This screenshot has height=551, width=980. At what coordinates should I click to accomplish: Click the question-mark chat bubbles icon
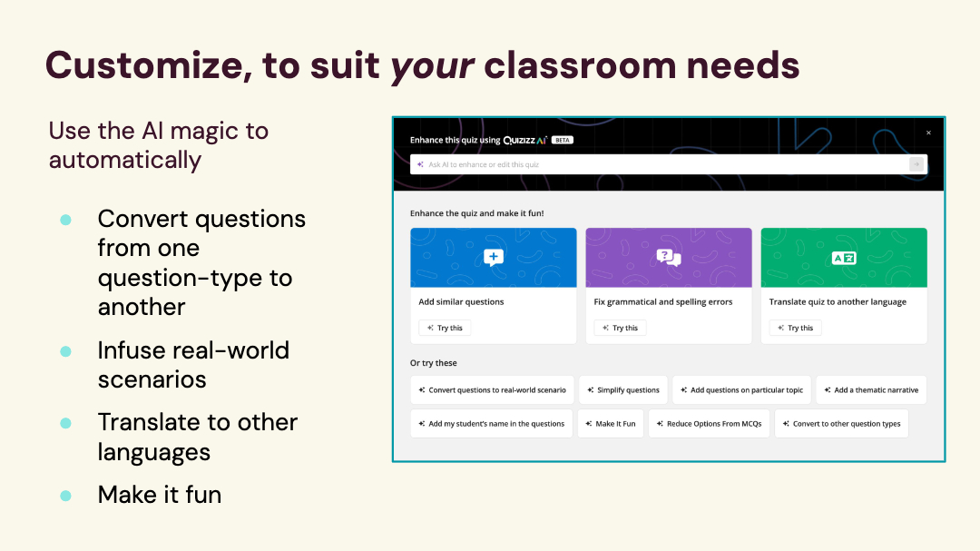point(669,258)
